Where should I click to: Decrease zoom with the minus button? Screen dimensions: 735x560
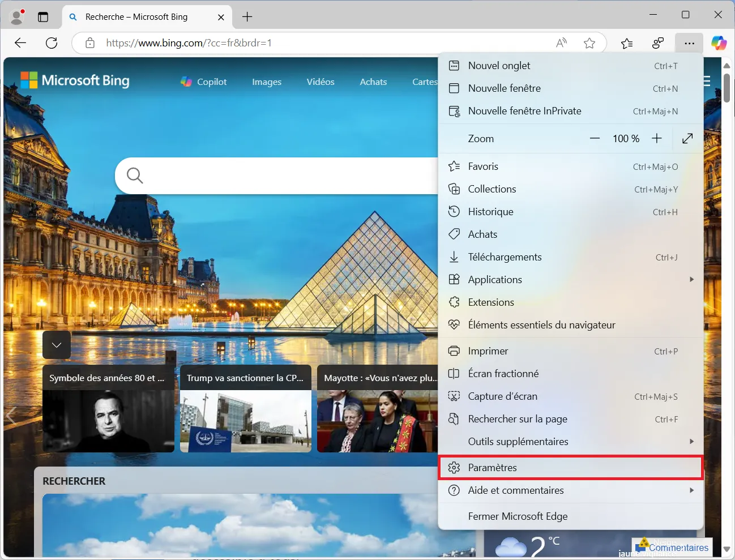coord(595,139)
